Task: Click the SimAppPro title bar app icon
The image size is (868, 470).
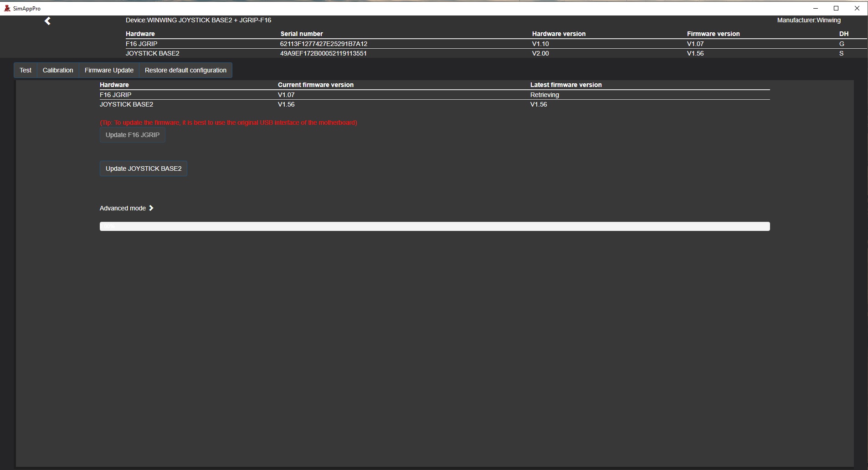Action: pyautogui.click(x=7, y=8)
